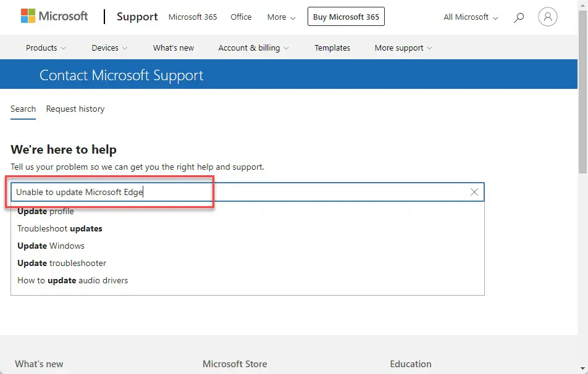This screenshot has height=374, width=588.
Task: Open the account sign-in avatar
Action: tap(547, 17)
